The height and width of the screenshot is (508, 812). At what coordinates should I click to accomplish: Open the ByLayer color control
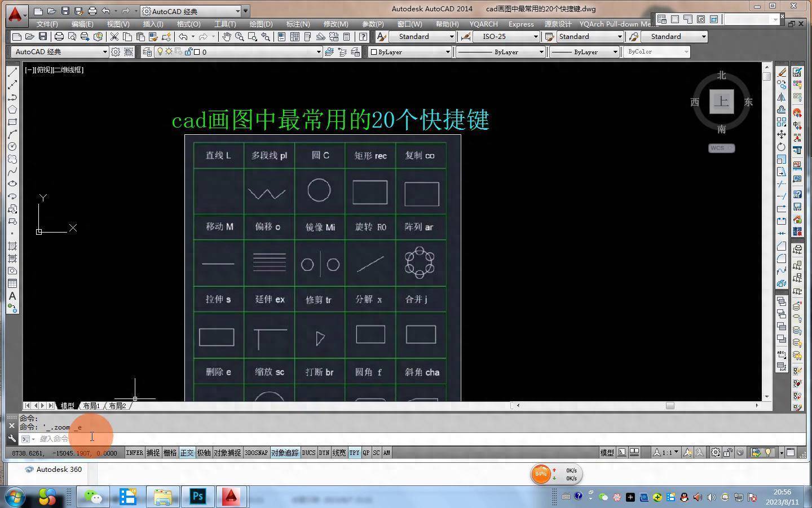coord(411,52)
